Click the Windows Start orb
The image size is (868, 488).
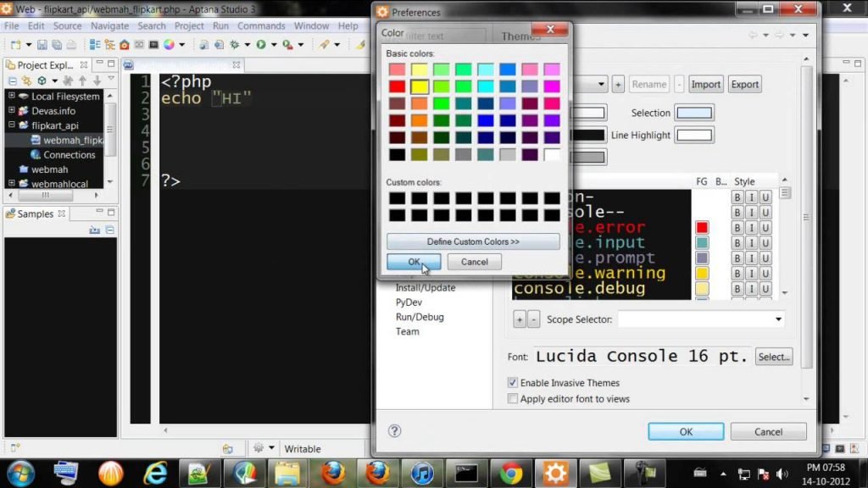(x=21, y=474)
